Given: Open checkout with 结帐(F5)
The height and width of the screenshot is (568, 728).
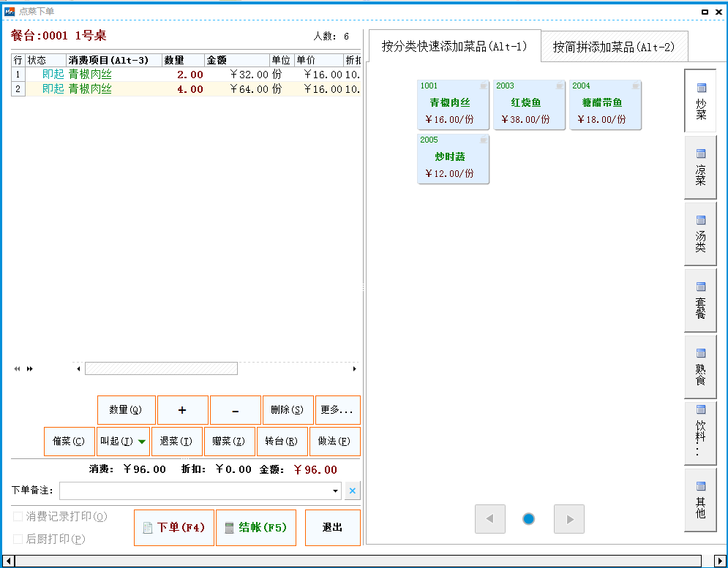Looking at the screenshot, I should pos(256,528).
